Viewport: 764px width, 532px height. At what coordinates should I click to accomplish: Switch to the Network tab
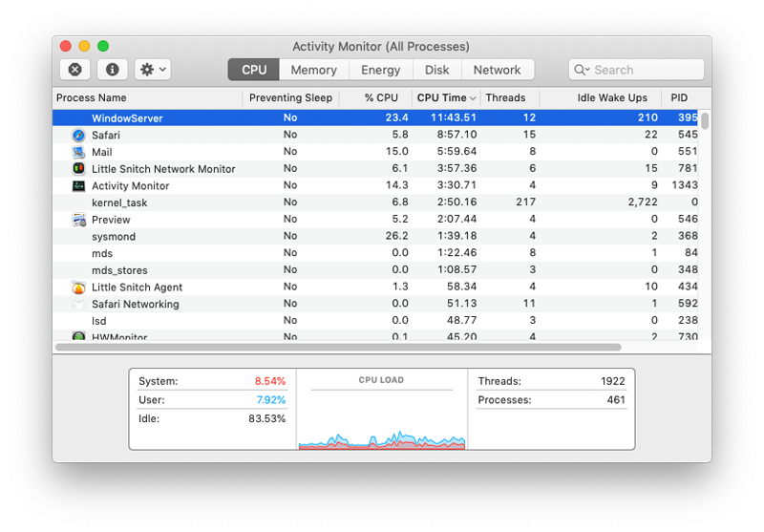[x=498, y=70]
